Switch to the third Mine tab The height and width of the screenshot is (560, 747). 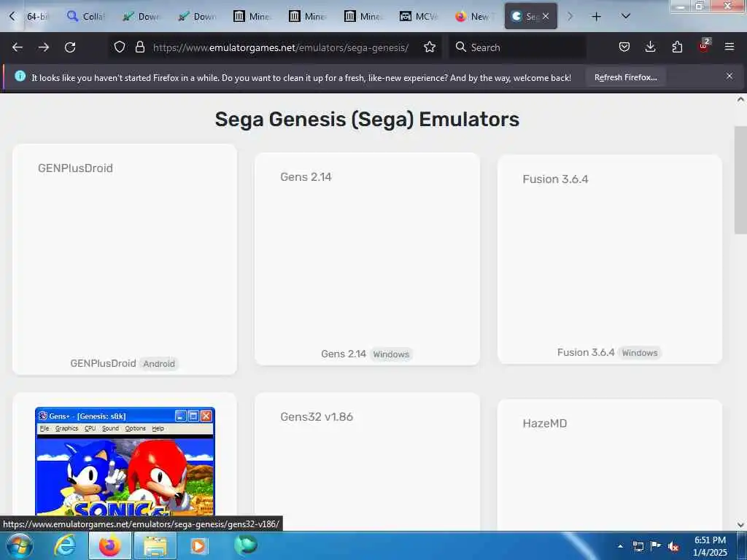point(362,16)
